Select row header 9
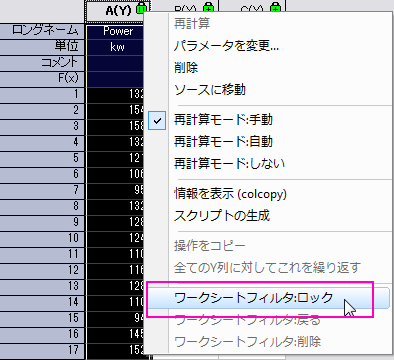This screenshot has width=394, height=360. click(43, 222)
